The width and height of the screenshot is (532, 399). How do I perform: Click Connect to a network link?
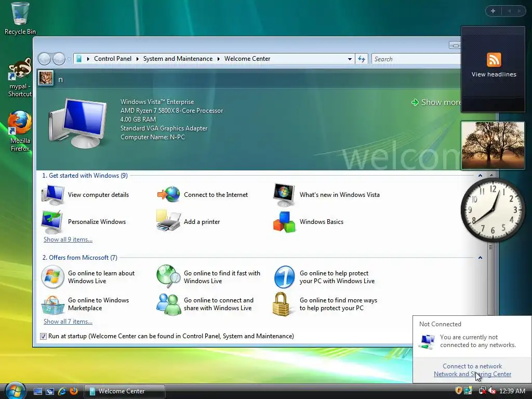coord(472,366)
